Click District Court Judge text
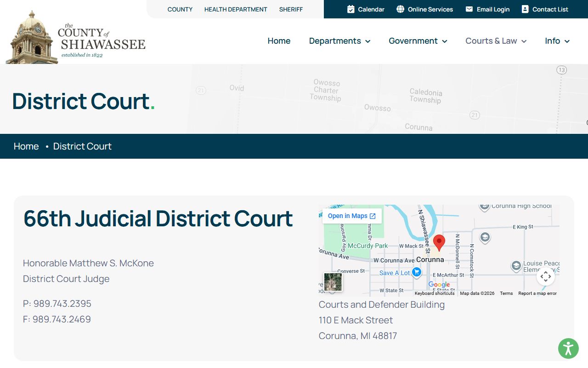Viewport: 588px width, 368px height. coord(66,279)
